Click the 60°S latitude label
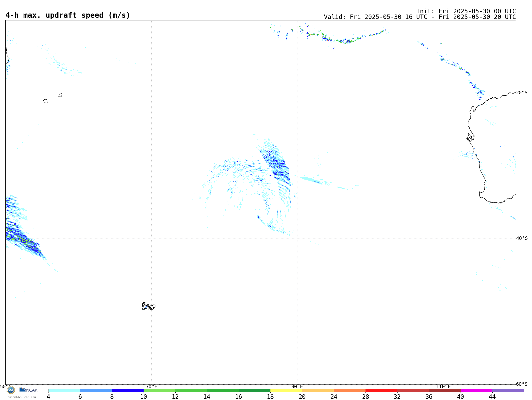The image size is (532, 400). point(522,384)
